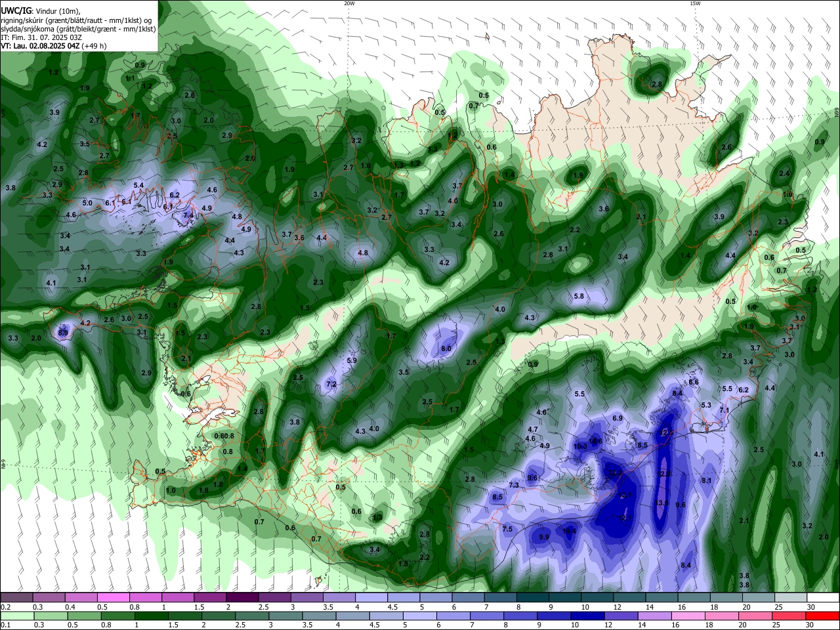Screen dimensions: 840x630
Task: Click the 6.9 precipitation value
Action: 618,418
